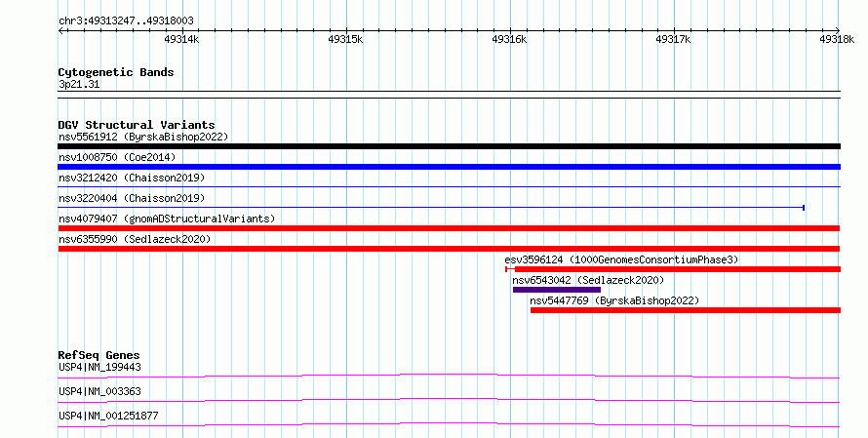This screenshot has height=438, width=868.
Task: Click the nsv3212420 (Chaisson2019) label
Action: coord(132,178)
